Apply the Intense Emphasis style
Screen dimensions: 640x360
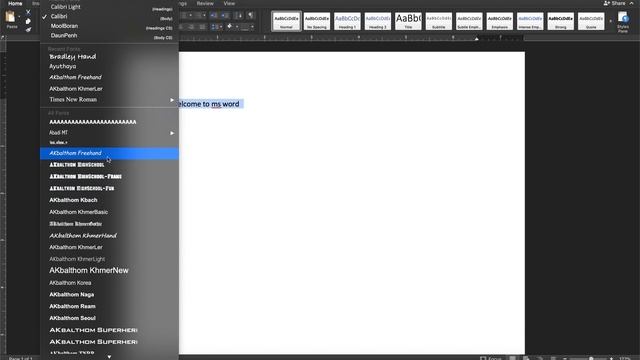tap(530, 21)
